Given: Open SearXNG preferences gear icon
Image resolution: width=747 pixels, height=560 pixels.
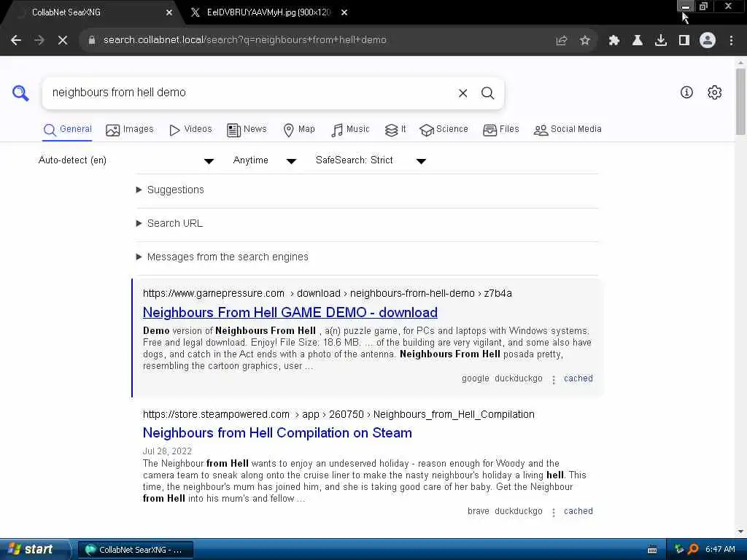Looking at the screenshot, I should [x=715, y=93].
